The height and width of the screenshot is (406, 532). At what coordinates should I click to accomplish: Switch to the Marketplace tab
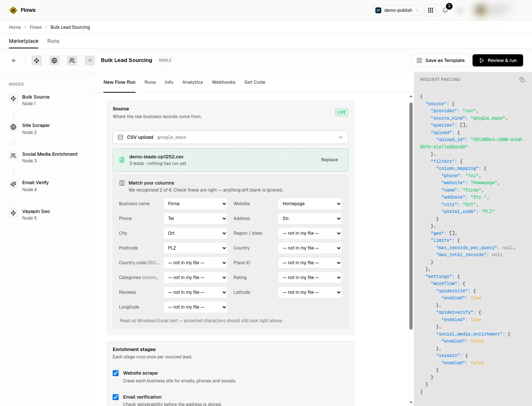(24, 41)
